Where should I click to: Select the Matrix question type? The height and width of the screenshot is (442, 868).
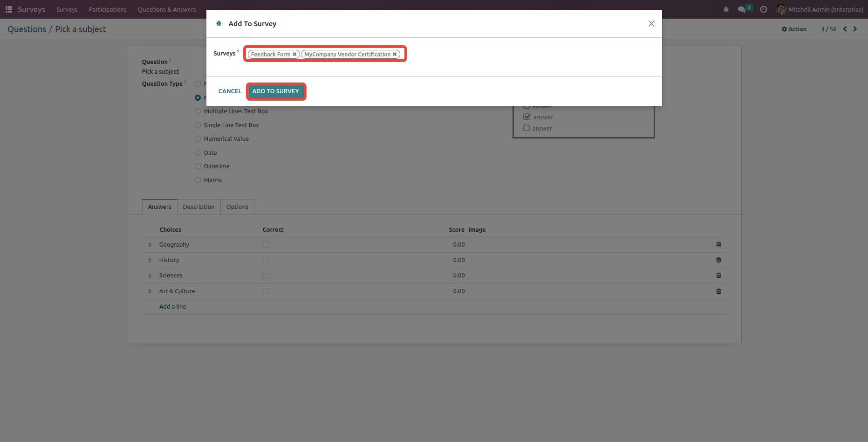pyautogui.click(x=198, y=180)
